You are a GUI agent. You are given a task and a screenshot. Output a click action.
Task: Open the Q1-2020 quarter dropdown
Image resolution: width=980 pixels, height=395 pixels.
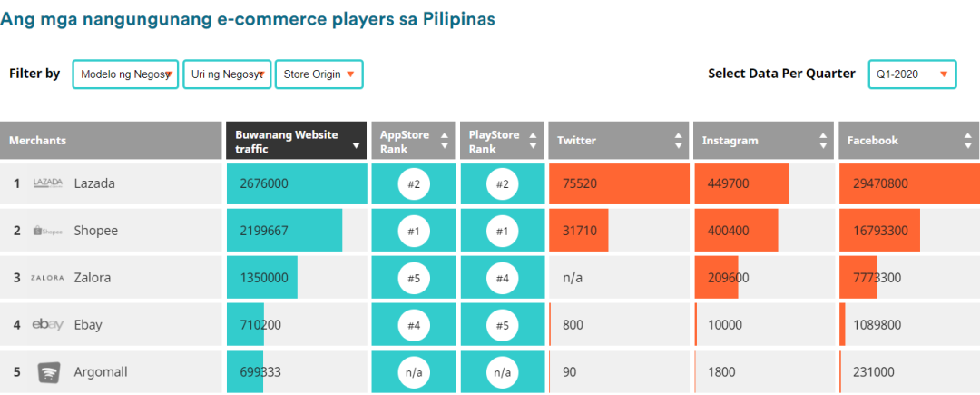click(913, 74)
